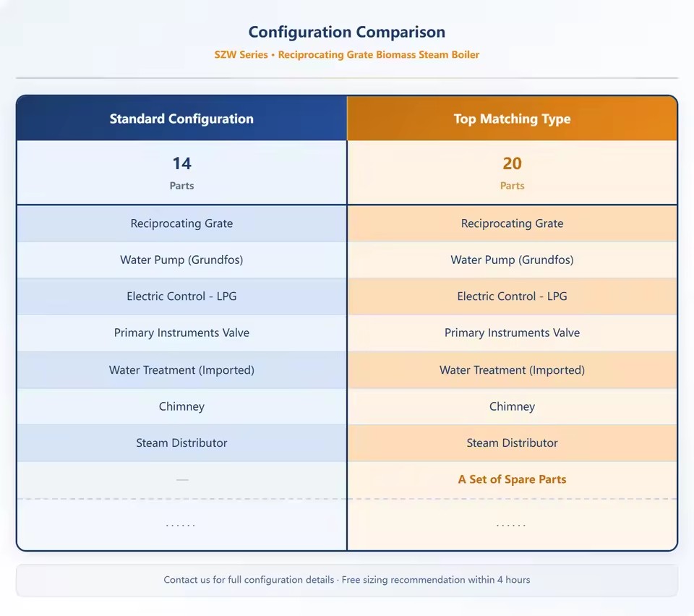Viewport: 694px width, 616px height.
Task: Click Chimney in Standard Configuration column
Action: (x=181, y=406)
